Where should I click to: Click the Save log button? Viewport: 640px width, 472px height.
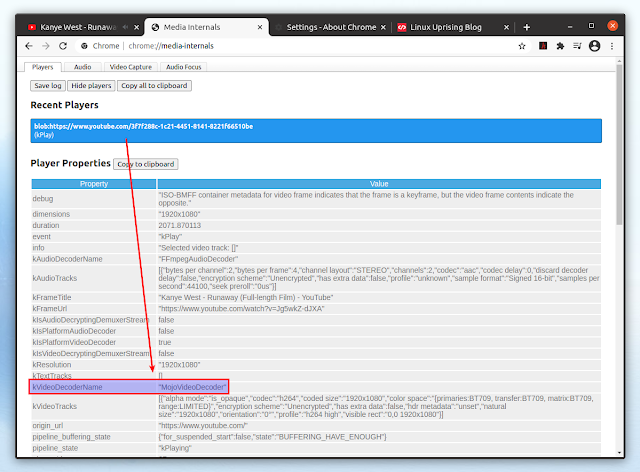48,86
